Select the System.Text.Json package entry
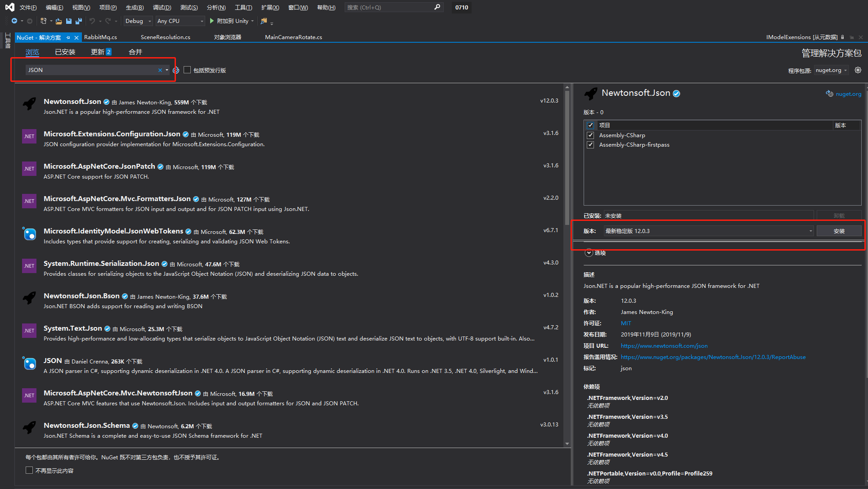The width and height of the screenshot is (868, 489). click(x=73, y=328)
